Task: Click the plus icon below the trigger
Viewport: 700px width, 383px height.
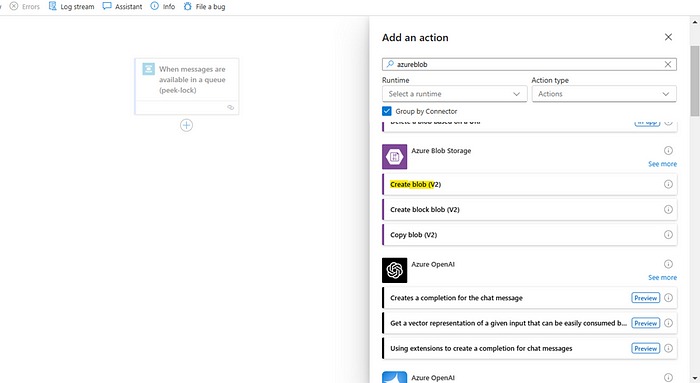Action: (186, 125)
